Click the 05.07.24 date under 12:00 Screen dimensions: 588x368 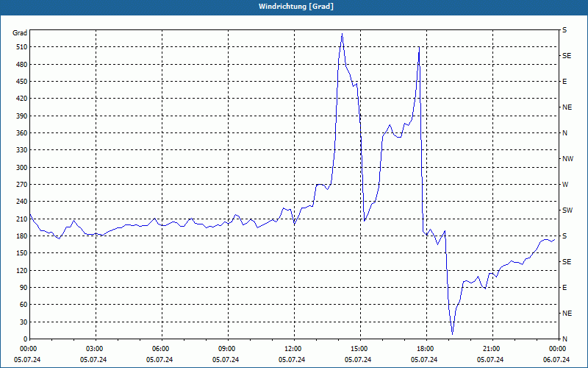292,359
